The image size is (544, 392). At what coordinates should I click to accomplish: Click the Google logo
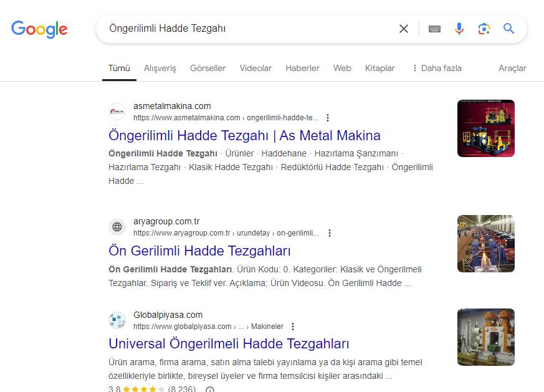[39, 29]
